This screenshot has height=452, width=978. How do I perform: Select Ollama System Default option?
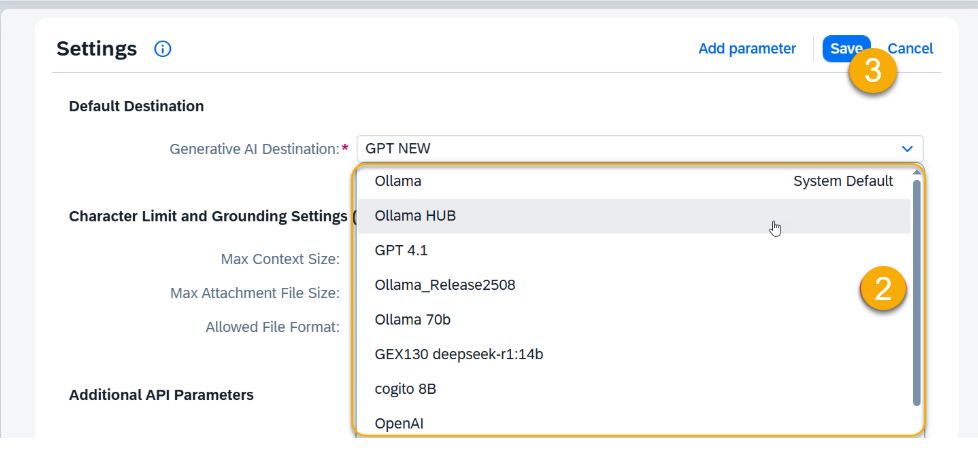pos(633,181)
